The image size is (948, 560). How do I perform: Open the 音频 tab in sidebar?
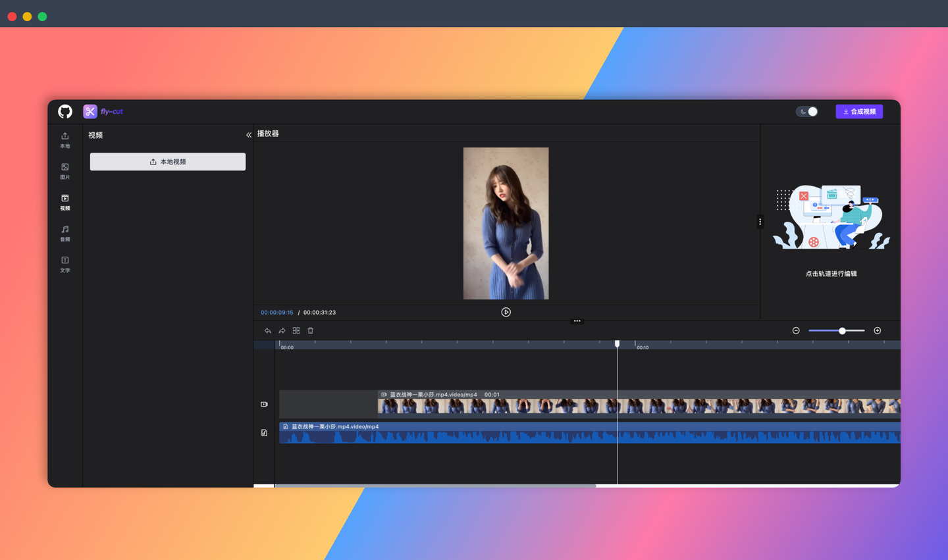[x=65, y=233]
